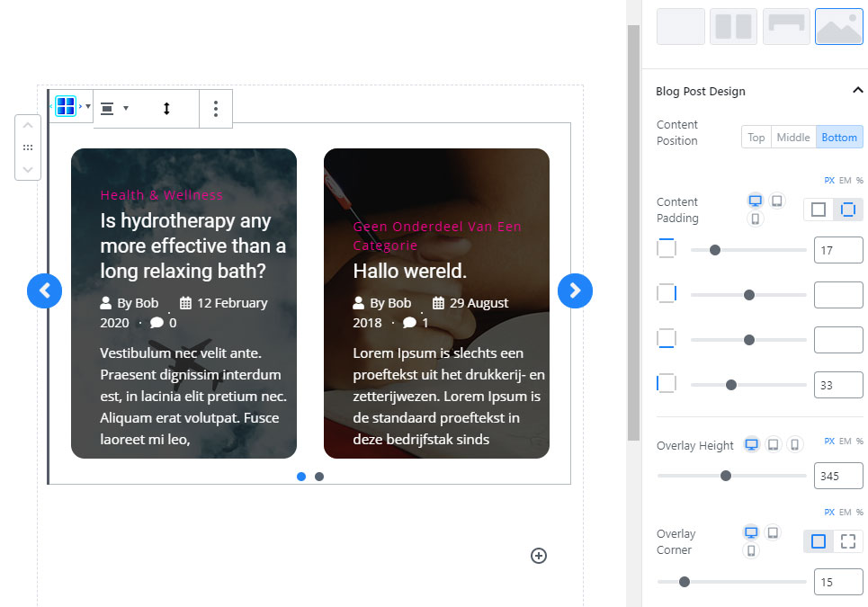Image resolution: width=868 pixels, height=607 pixels.
Task: Edit Overlay Corner field showing 15
Action: 838,582
